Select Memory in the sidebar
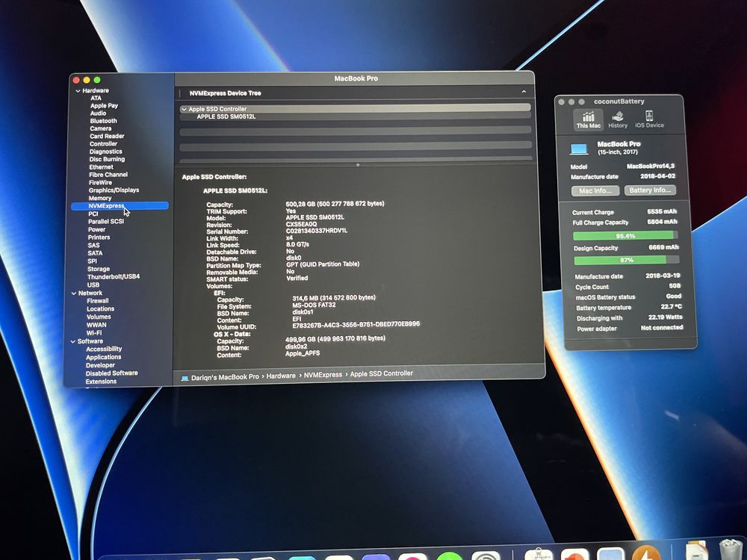Viewport: 747px width, 560px height. [99, 198]
